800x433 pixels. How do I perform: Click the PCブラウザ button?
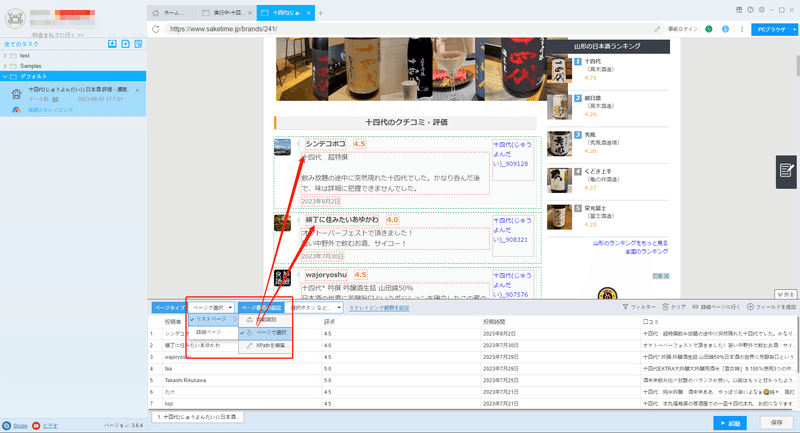point(771,30)
